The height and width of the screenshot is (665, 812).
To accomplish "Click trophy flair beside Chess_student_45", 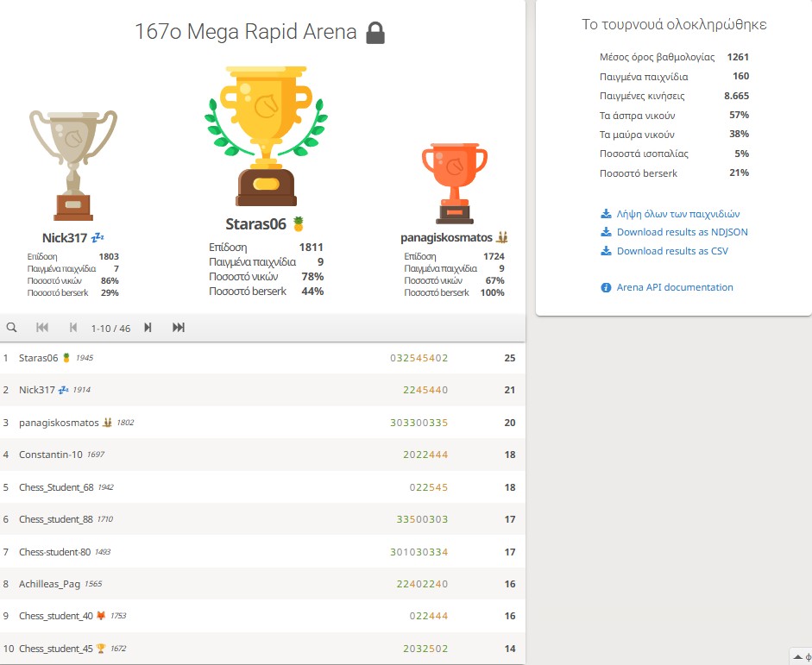I will tap(101, 649).
